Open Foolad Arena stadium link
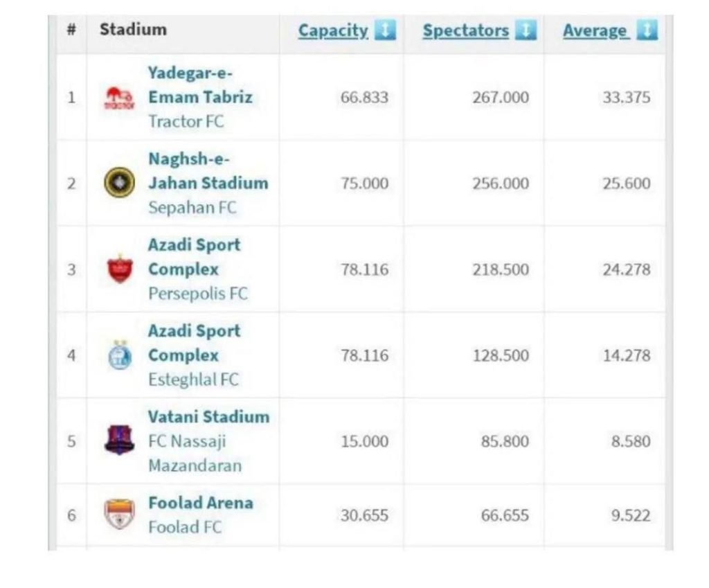Viewport: 709px width, 588px height. pyautogui.click(x=200, y=503)
